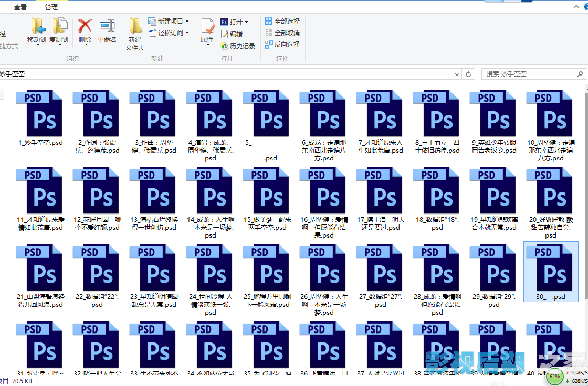
Task: Select file 6_成龙：走遍那东南西北走遍八方.psd
Action: [x=323, y=125]
